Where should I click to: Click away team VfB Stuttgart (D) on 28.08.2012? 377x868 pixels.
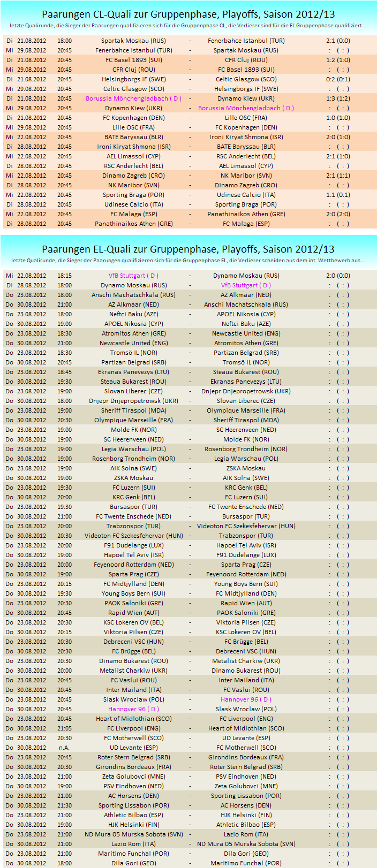coord(246,285)
